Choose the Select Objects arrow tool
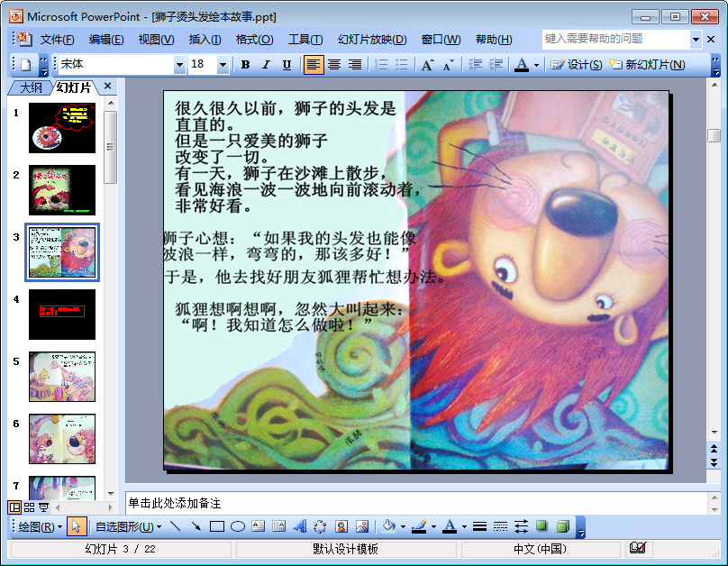The height and width of the screenshot is (566, 728). tap(77, 526)
